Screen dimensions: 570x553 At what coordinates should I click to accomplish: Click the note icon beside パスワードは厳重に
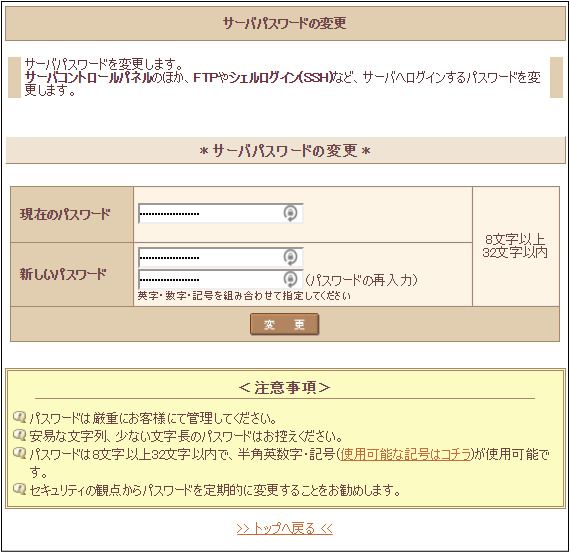click(x=19, y=417)
